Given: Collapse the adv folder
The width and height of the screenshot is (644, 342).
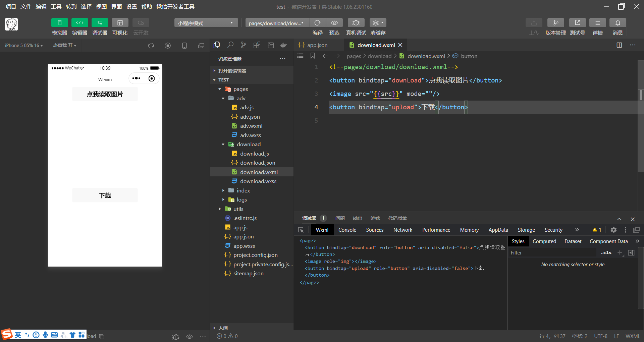Looking at the screenshot, I should click(x=252, y=98).
